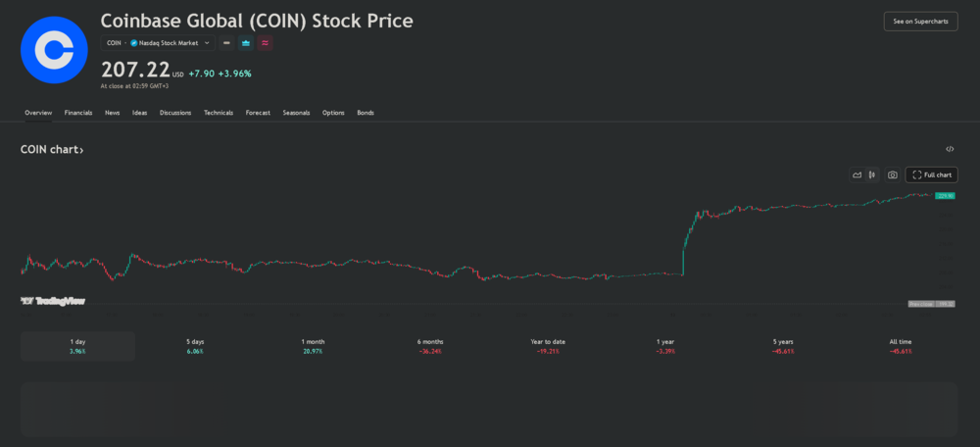Select the 6 months range
Screen dimensions: 980x447
pyautogui.click(x=430, y=346)
